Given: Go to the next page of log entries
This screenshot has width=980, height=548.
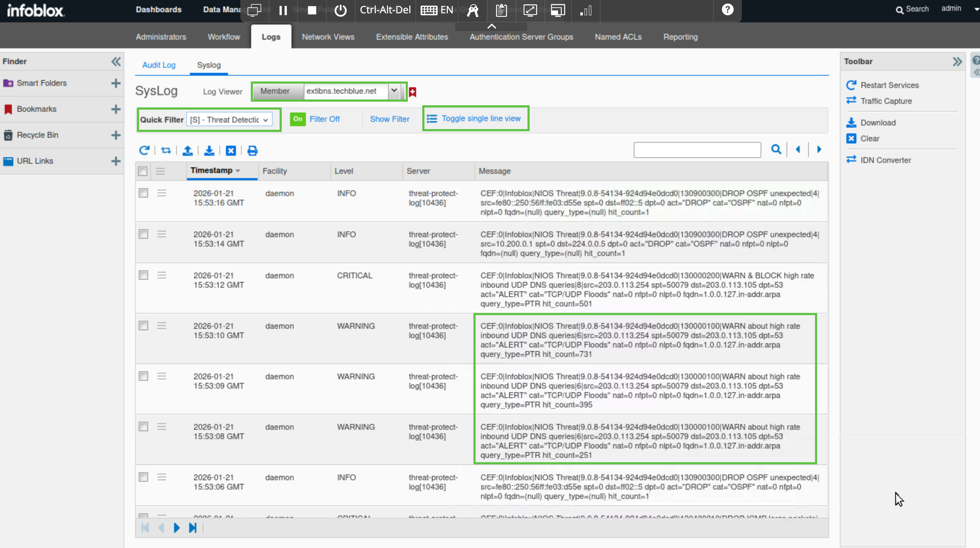Looking at the screenshot, I should [x=177, y=528].
